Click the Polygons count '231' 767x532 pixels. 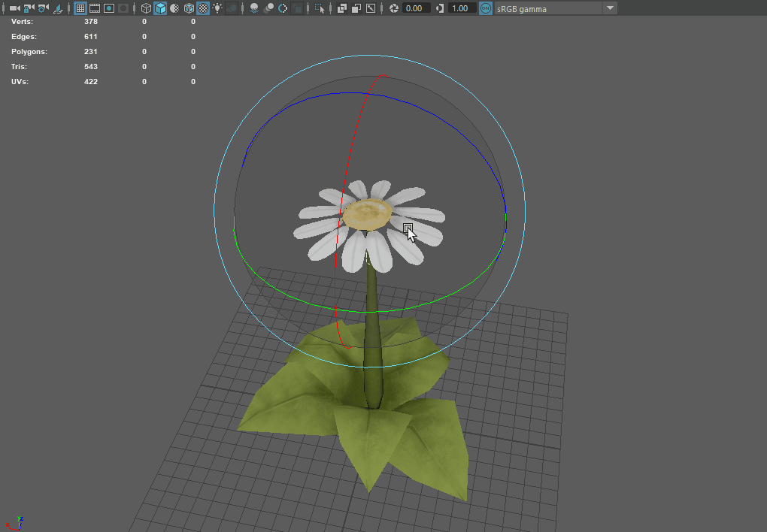(91, 52)
